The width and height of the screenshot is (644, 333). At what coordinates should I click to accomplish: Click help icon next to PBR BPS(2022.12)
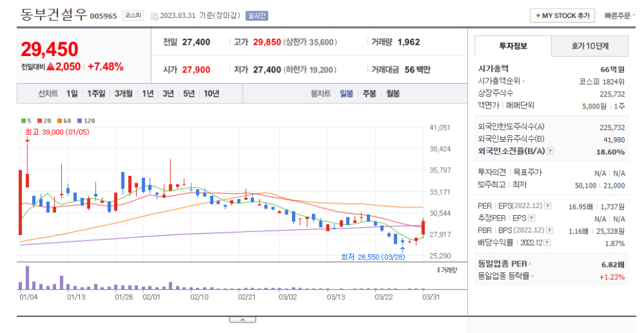click(x=549, y=230)
